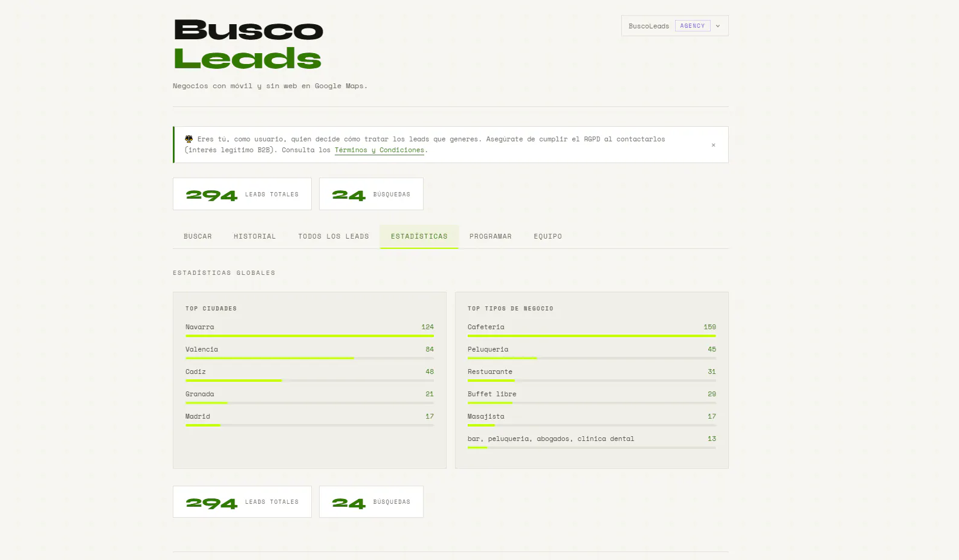Dismiss the RGPD notice banner

point(713,145)
